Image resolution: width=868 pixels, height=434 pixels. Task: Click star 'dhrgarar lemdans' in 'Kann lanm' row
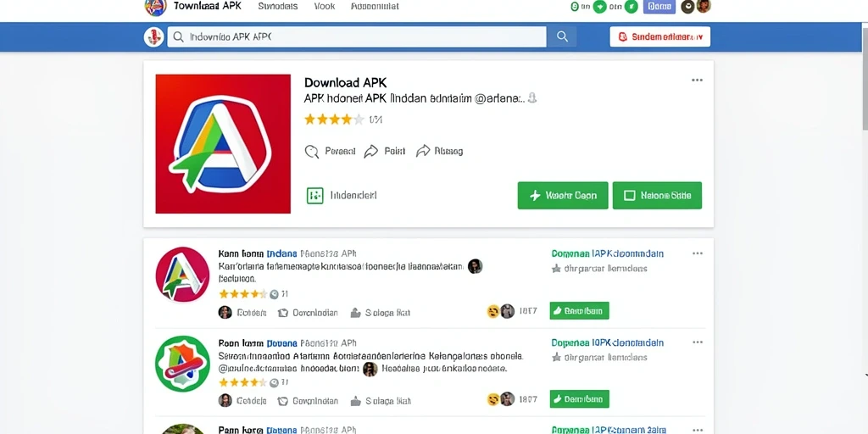(556, 269)
